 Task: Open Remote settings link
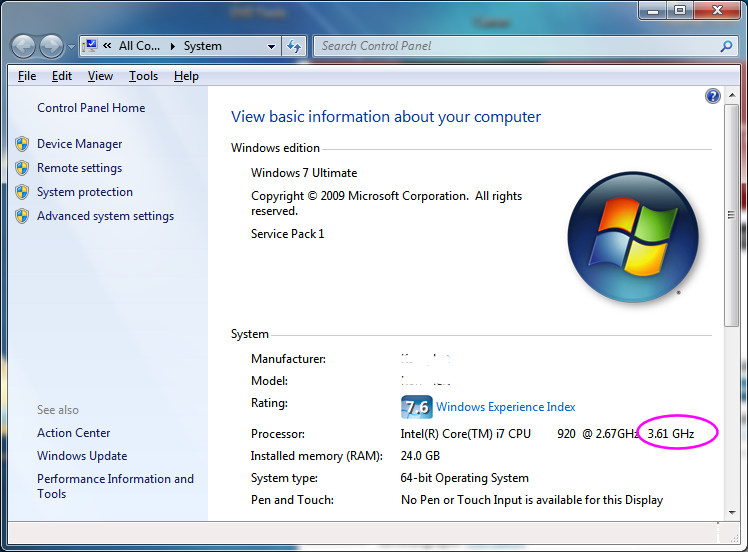coord(80,168)
